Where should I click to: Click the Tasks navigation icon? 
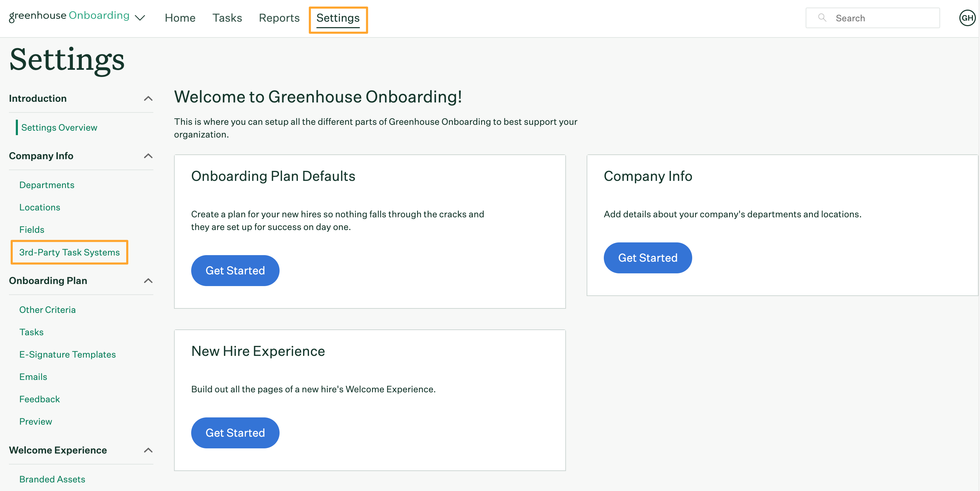pyautogui.click(x=227, y=18)
